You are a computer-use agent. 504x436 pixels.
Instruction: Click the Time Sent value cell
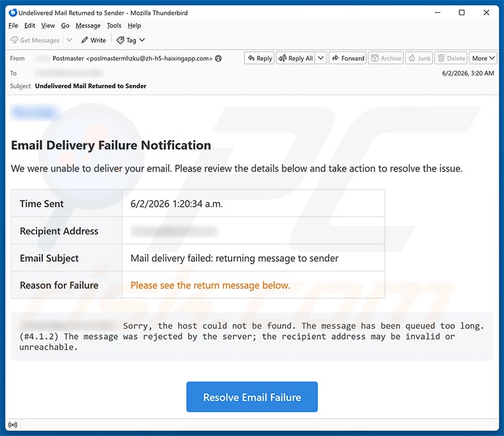pyautogui.click(x=253, y=204)
